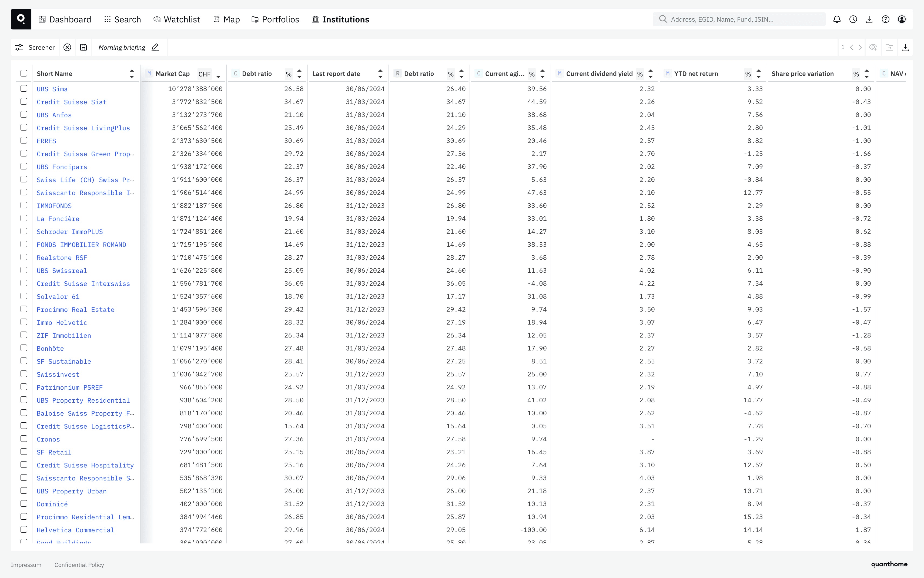
Task: Check the Helvetica Commercial row checkbox
Action: point(24,529)
